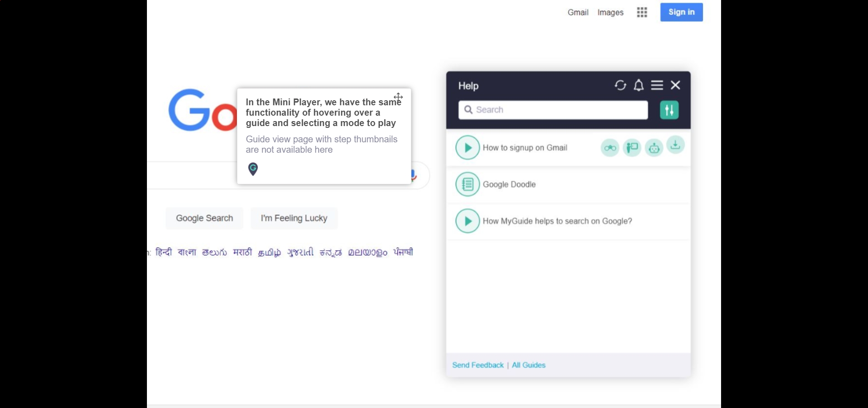
Task: Click tooltip heading about Mini Player
Action: point(323,113)
